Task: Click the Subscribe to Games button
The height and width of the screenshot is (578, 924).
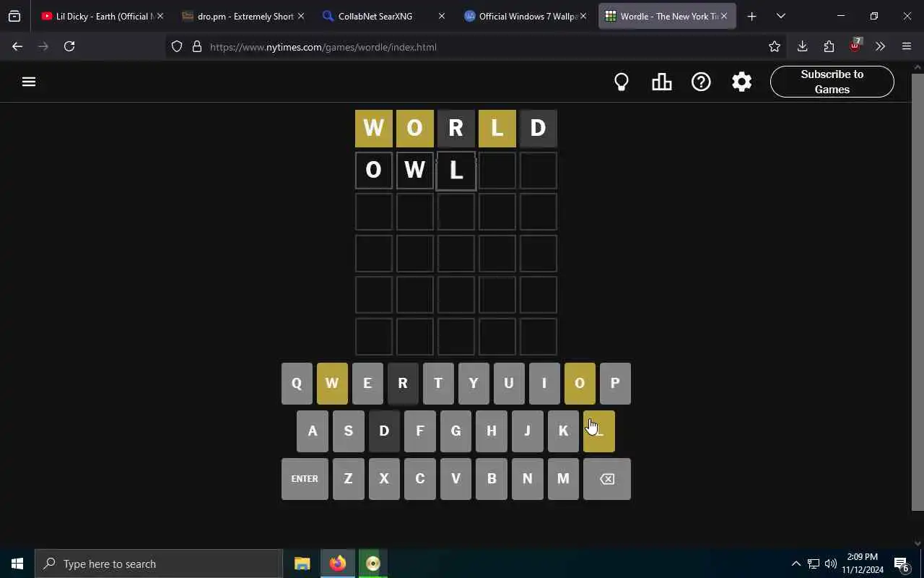Action: [x=832, y=82]
